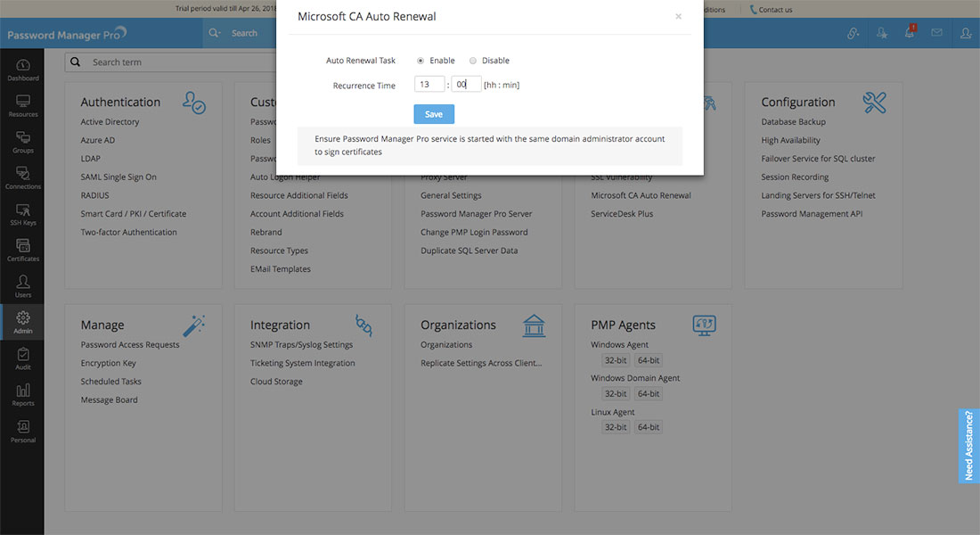Select the Disable radio button
The width and height of the screenshot is (980, 535).
pyautogui.click(x=473, y=61)
